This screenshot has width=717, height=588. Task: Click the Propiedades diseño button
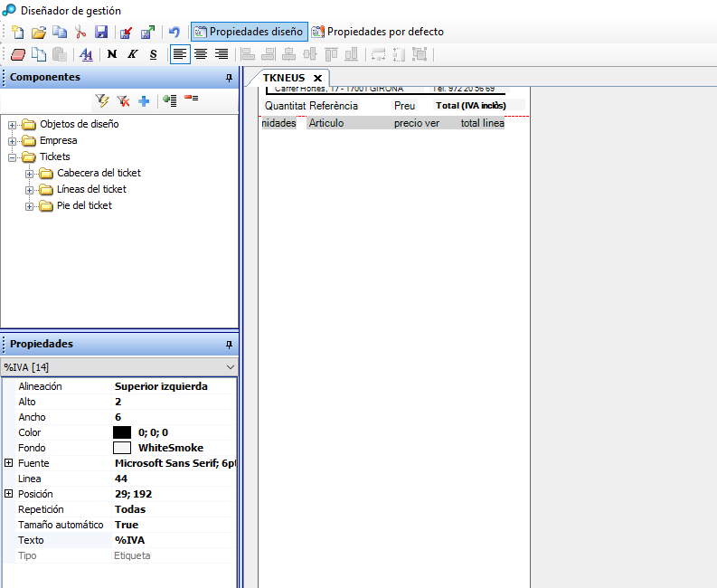point(249,32)
